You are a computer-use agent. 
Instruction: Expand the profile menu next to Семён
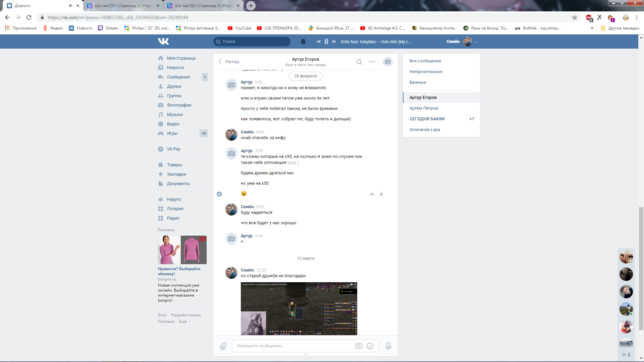pos(475,42)
